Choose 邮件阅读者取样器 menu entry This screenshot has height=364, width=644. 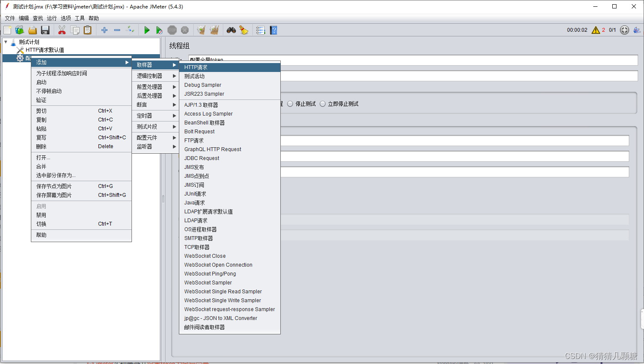coord(230,327)
